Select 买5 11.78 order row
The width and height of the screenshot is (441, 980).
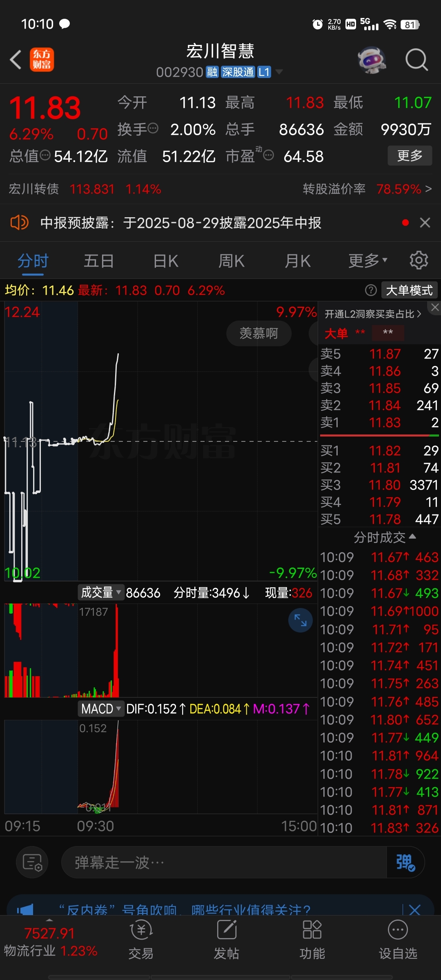pyautogui.click(x=379, y=519)
